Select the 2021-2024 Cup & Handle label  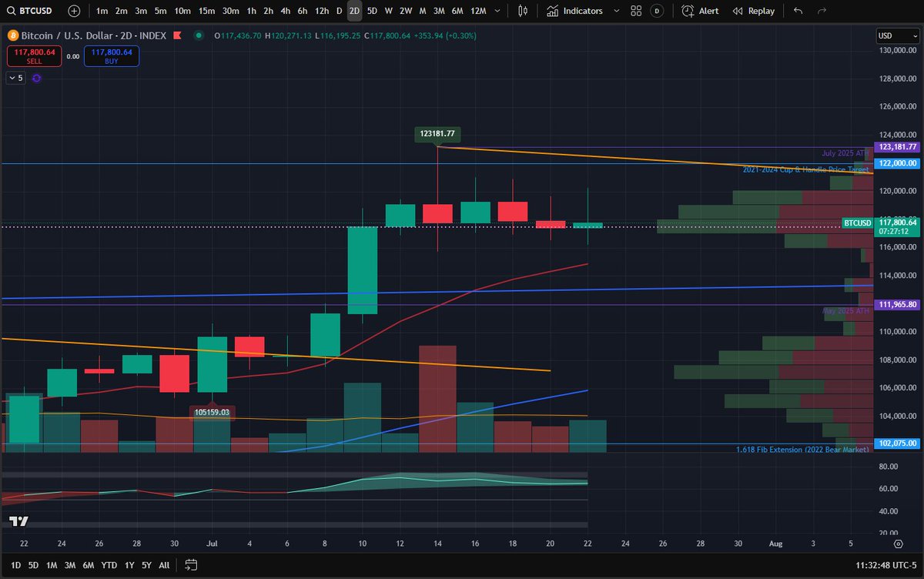806,169
